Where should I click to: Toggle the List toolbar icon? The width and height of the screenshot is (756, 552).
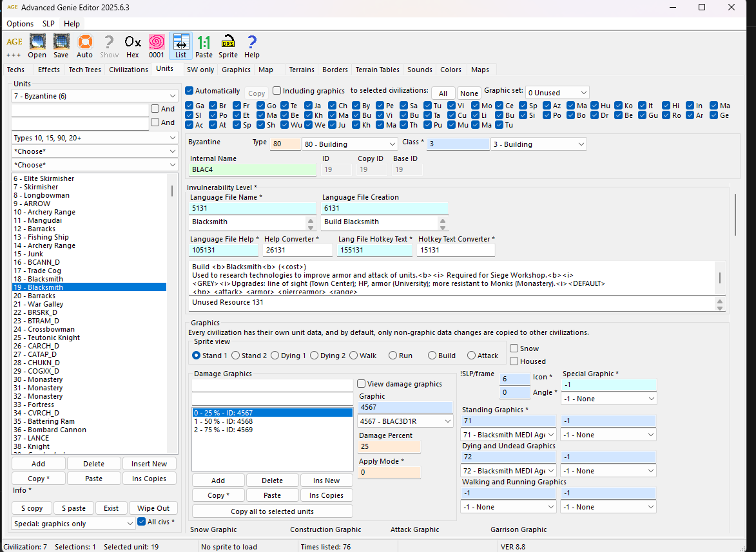coord(180,43)
